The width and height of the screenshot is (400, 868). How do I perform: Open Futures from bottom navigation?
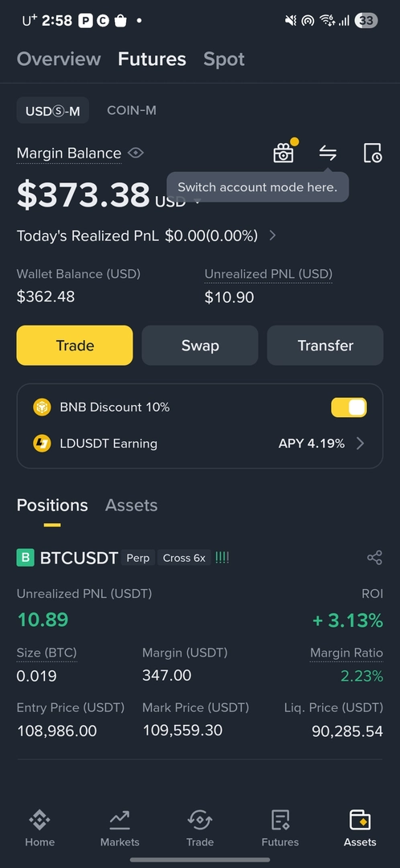coord(280,828)
